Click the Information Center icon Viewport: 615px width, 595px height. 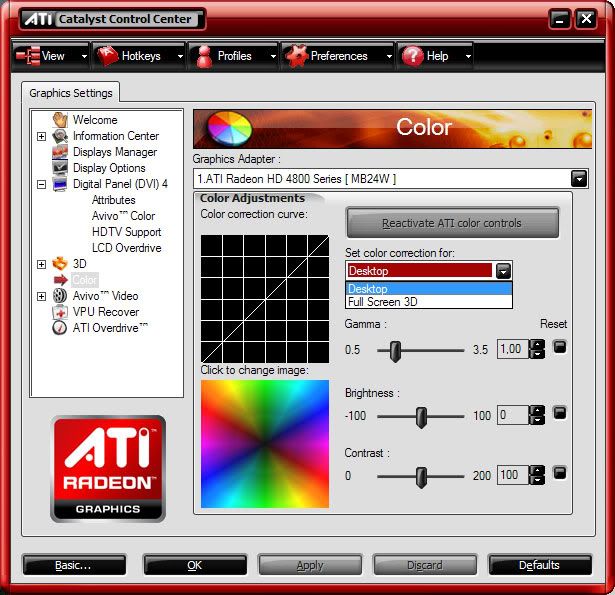60,136
